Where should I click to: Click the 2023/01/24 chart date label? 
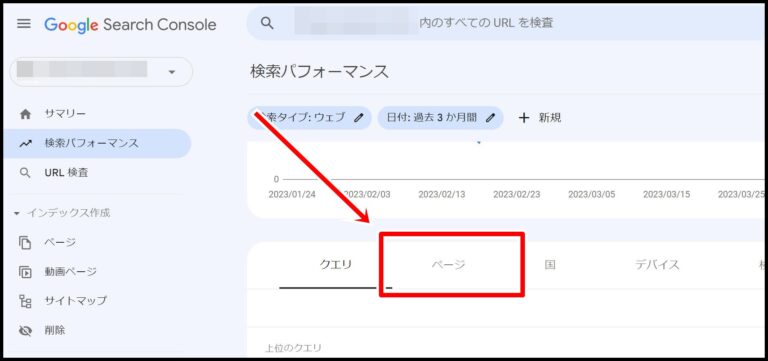pos(292,194)
